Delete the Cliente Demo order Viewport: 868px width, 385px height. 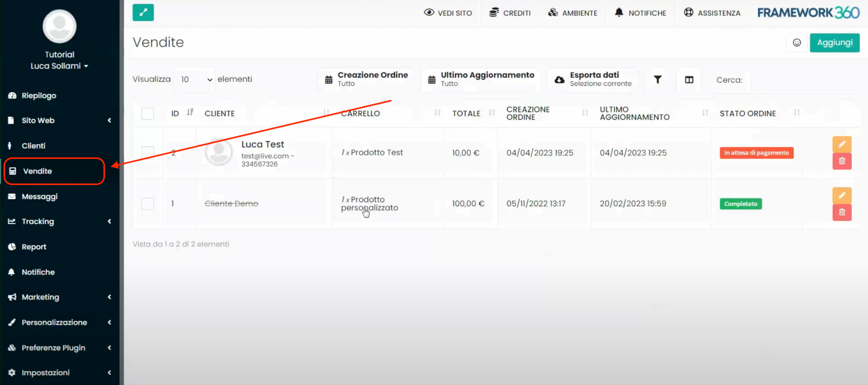[x=842, y=212]
